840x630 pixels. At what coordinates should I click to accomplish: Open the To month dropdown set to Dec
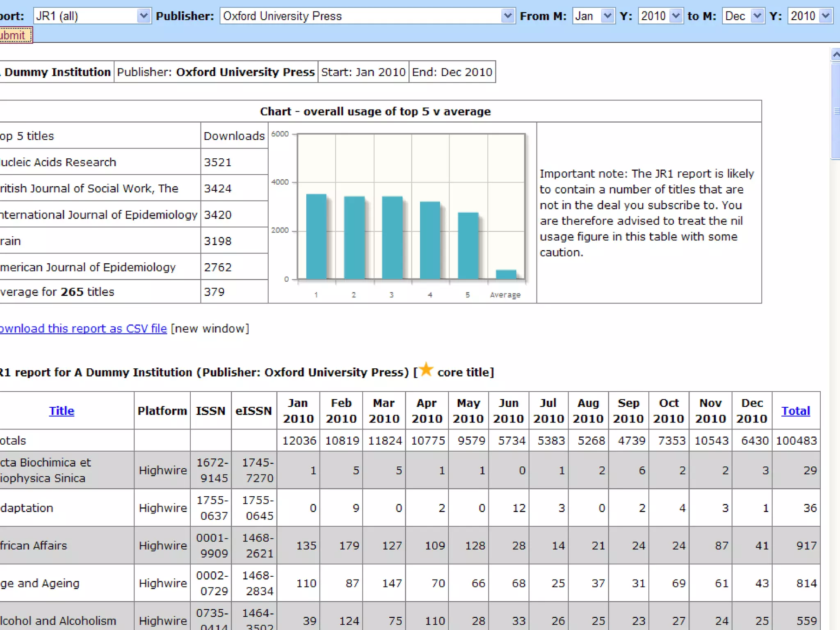(757, 16)
